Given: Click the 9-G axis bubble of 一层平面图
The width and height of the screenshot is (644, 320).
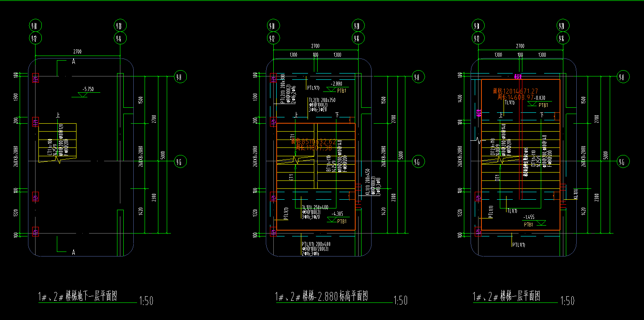Looking at the screenshot, I should (623, 161).
